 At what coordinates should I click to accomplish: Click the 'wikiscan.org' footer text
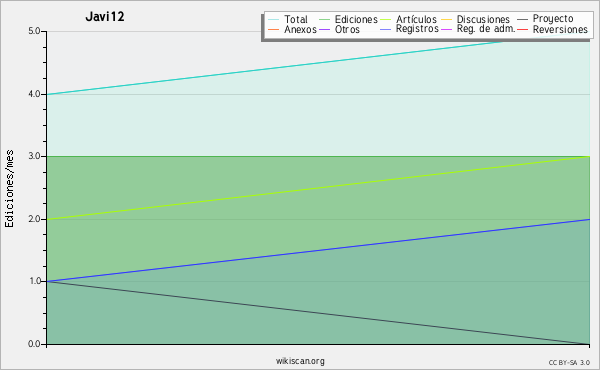tap(300, 361)
